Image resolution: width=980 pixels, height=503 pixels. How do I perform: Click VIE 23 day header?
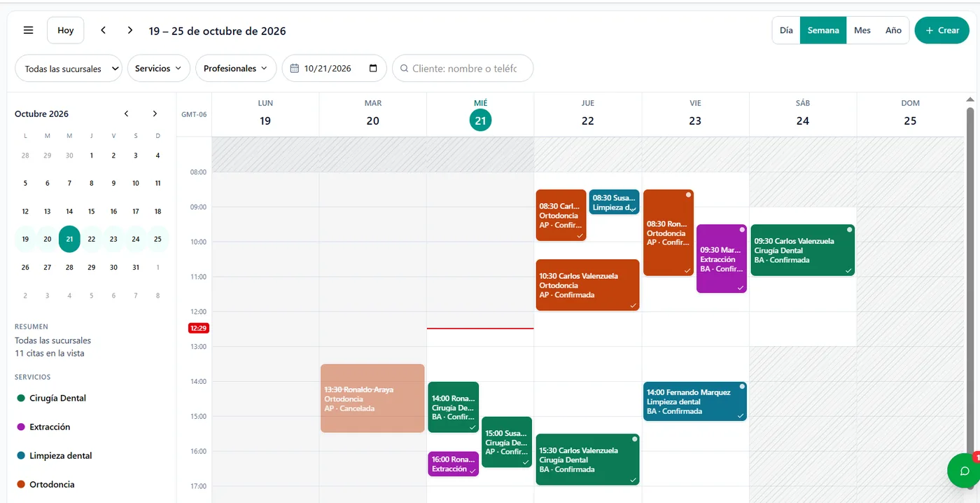695,113
